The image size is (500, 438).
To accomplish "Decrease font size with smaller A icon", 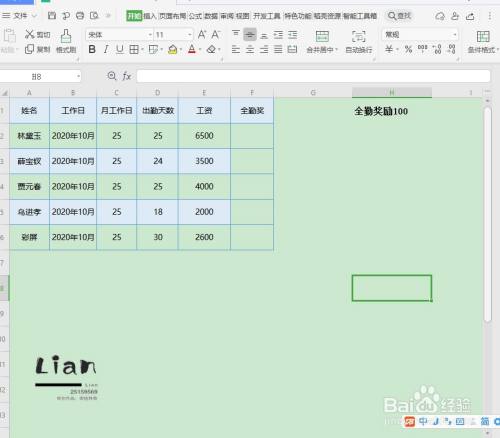I will click(x=216, y=34).
